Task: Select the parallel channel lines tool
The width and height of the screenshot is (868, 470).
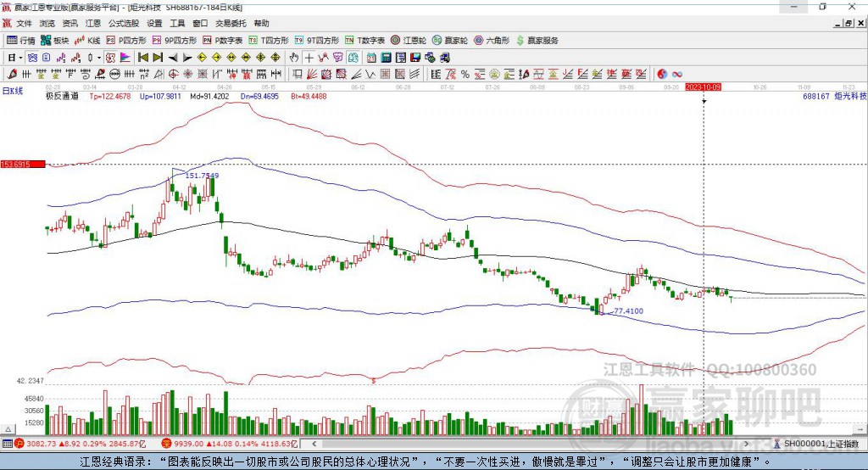Action: 415,75
